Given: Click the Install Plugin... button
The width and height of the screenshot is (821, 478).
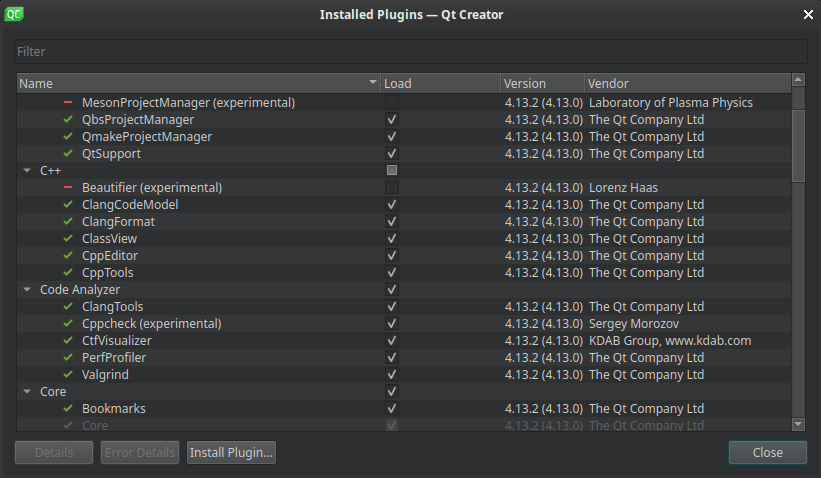Looking at the screenshot, I should click(x=231, y=453).
